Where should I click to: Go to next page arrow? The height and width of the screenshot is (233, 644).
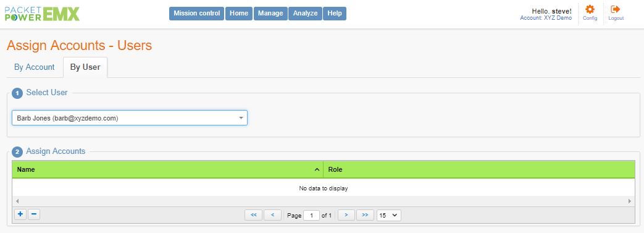coord(346,215)
